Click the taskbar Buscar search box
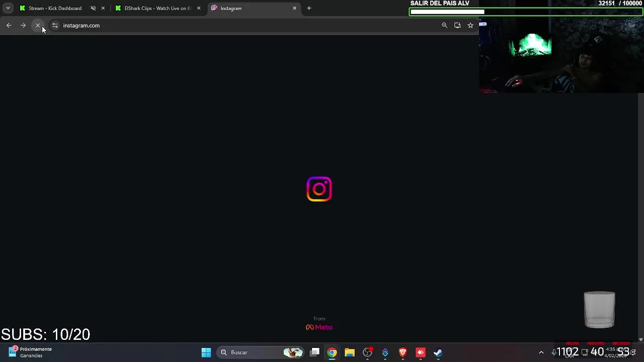Image resolution: width=644 pixels, height=362 pixels. (259, 352)
